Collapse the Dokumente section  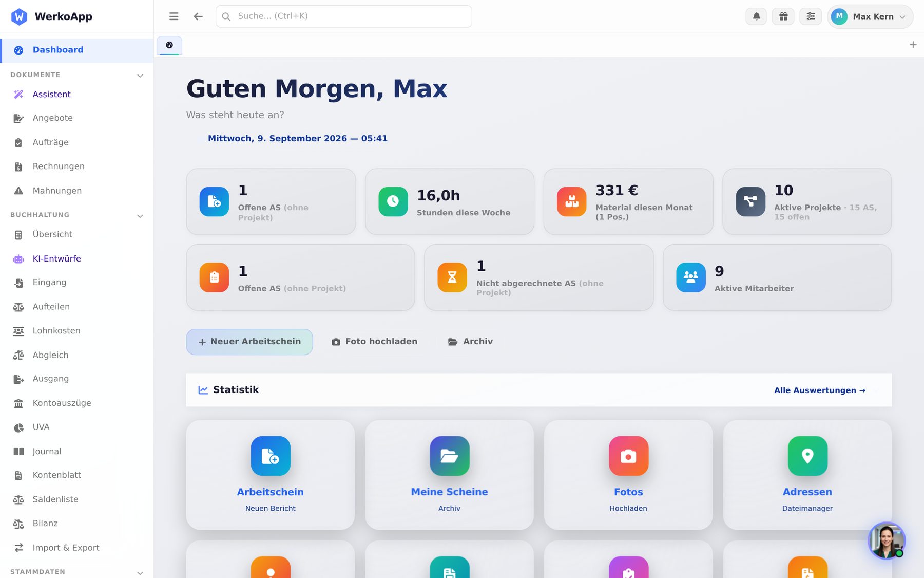(x=140, y=76)
